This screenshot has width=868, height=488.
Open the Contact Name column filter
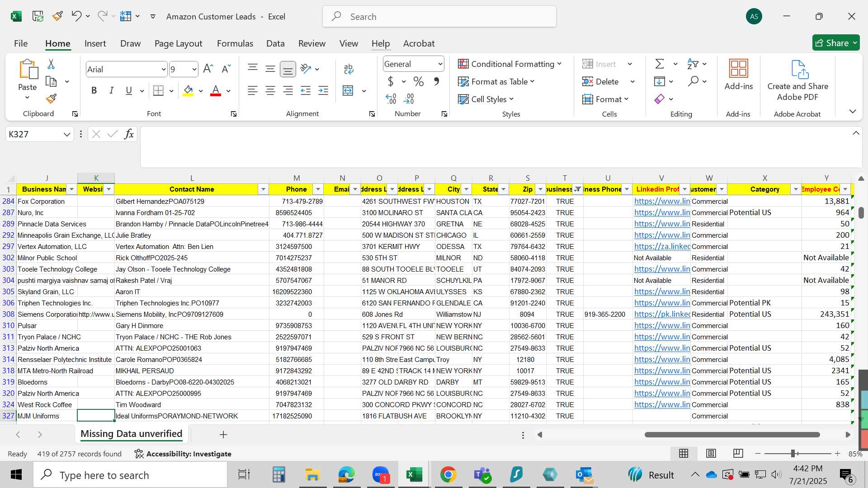263,189
